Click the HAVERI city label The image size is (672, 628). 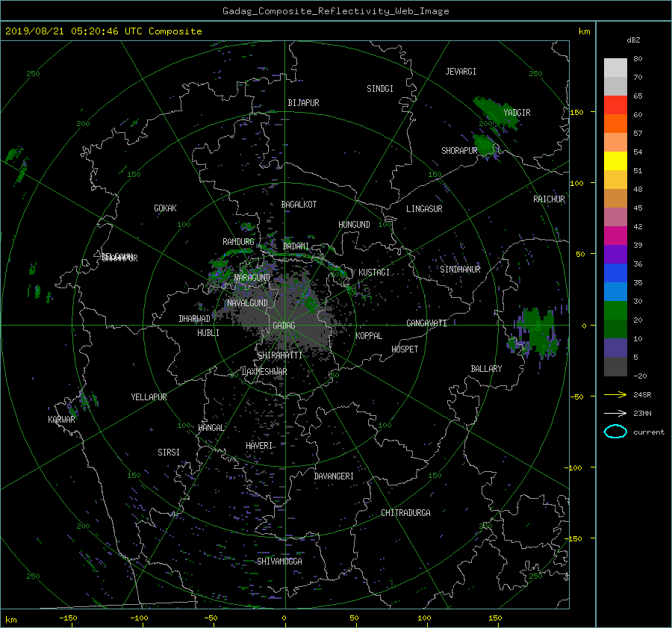(x=259, y=446)
